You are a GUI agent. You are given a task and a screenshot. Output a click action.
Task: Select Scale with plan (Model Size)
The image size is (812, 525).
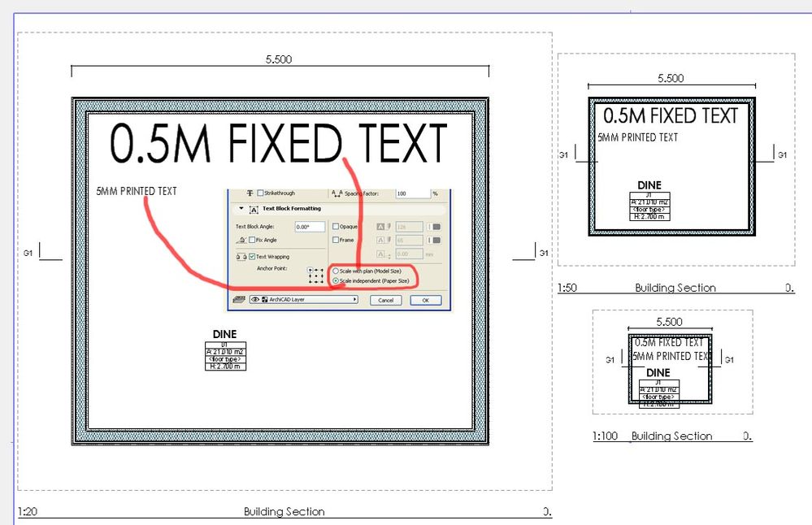point(336,271)
